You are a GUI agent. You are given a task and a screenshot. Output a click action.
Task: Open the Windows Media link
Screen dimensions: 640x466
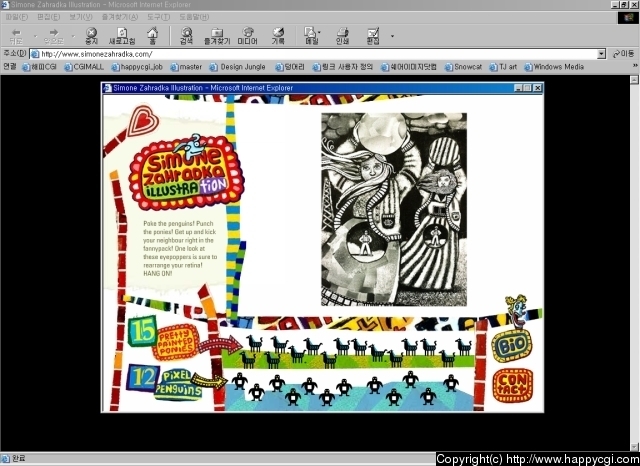click(554, 67)
